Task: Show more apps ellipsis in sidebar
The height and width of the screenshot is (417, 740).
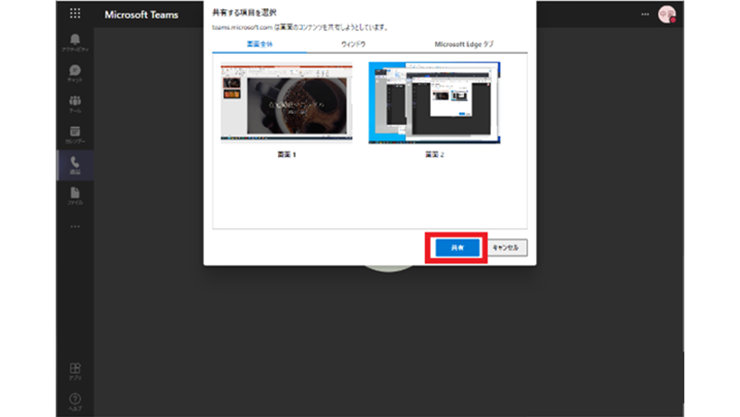Action: pos(75,226)
